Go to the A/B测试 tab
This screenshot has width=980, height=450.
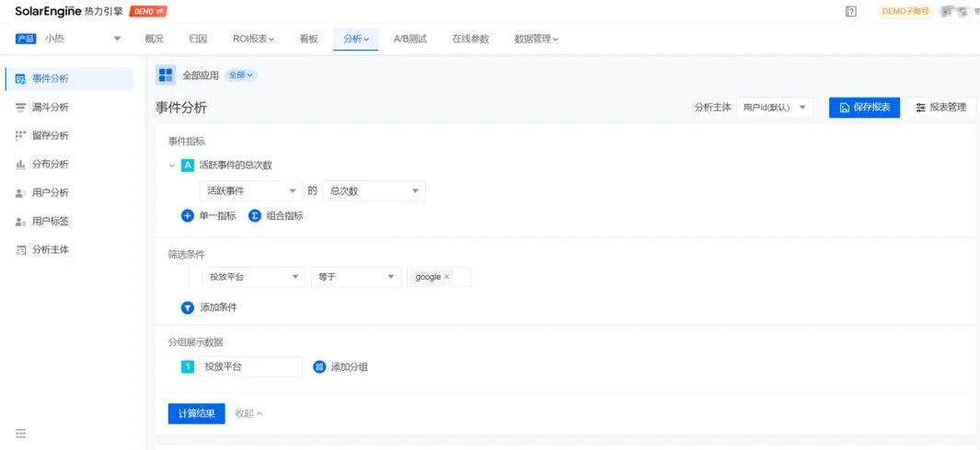410,39
